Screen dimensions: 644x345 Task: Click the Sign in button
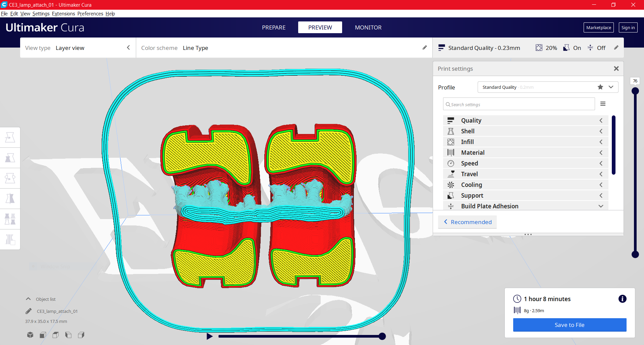pos(628,27)
